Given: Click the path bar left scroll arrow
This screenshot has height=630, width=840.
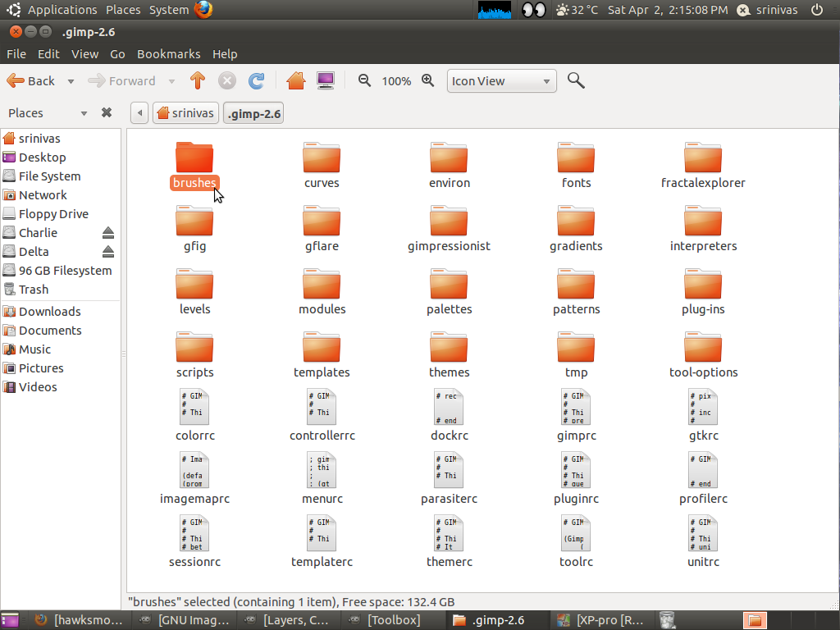Looking at the screenshot, I should coord(139,113).
